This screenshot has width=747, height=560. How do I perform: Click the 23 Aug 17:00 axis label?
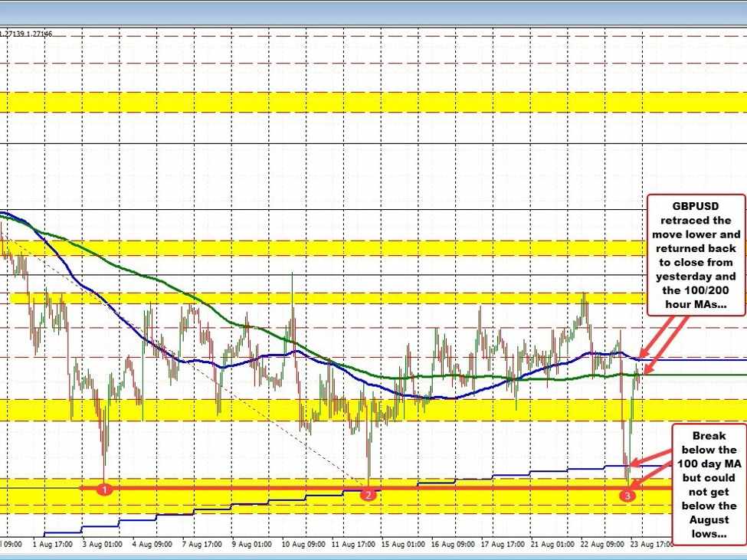[x=650, y=545]
